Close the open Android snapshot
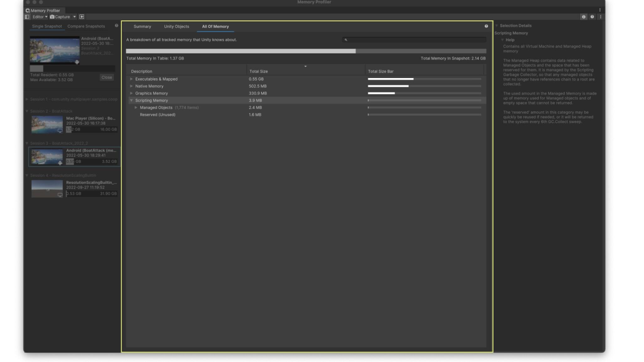 coord(107,77)
